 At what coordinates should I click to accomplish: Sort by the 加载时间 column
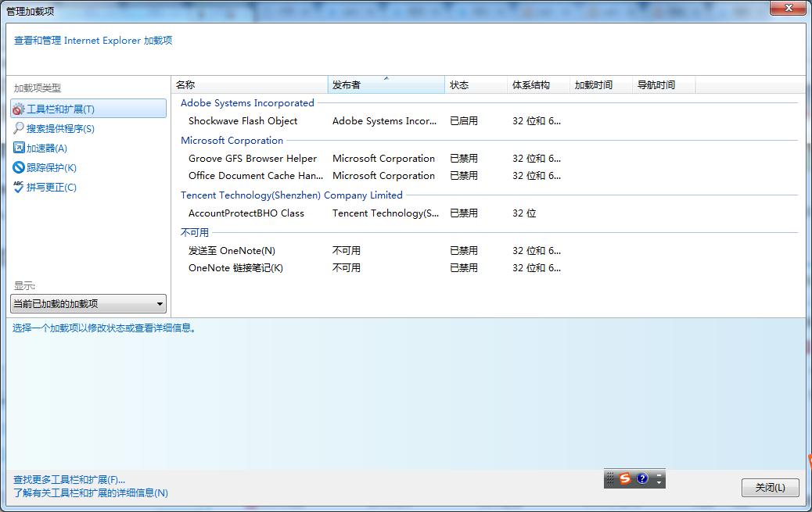[601, 85]
